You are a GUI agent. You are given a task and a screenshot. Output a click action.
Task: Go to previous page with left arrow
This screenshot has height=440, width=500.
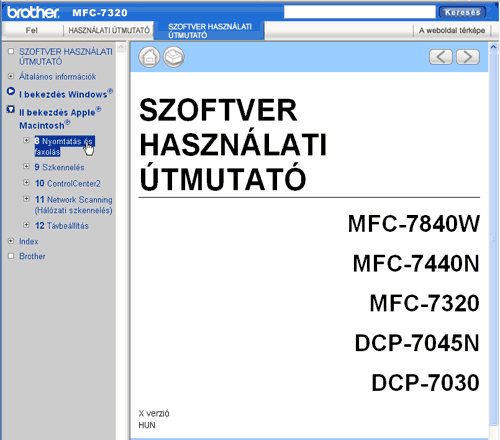pyautogui.click(x=441, y=57)
